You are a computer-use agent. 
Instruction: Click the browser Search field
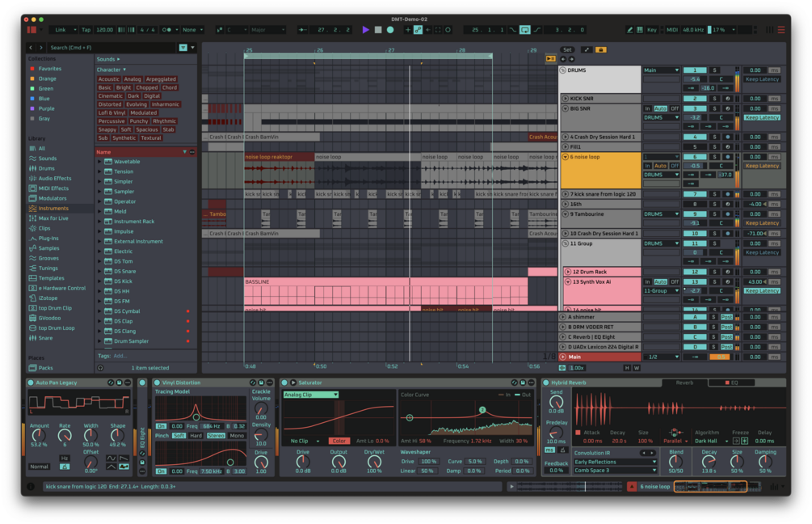[111, 48]
